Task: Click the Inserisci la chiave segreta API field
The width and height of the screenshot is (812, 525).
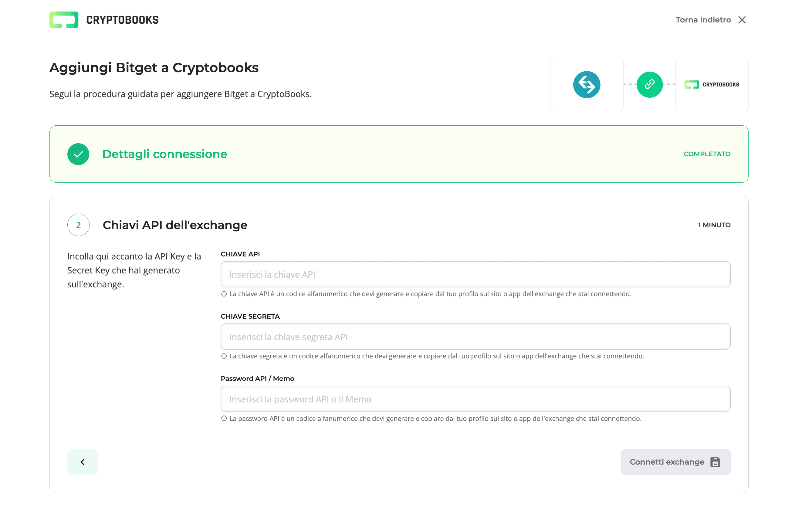Action: click(475, 337)
